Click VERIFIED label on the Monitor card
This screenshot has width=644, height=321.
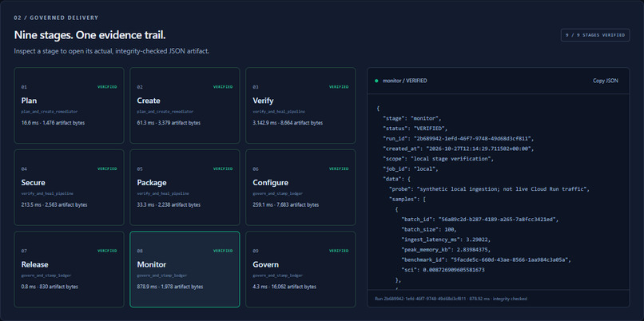coord(223,251)
